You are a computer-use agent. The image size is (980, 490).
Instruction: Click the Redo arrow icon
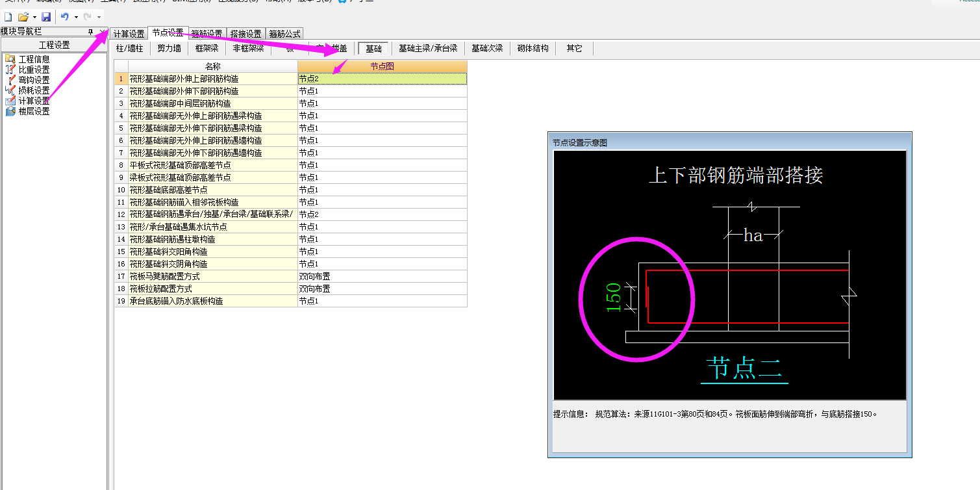pyautogui.click(x=88, y=17)
